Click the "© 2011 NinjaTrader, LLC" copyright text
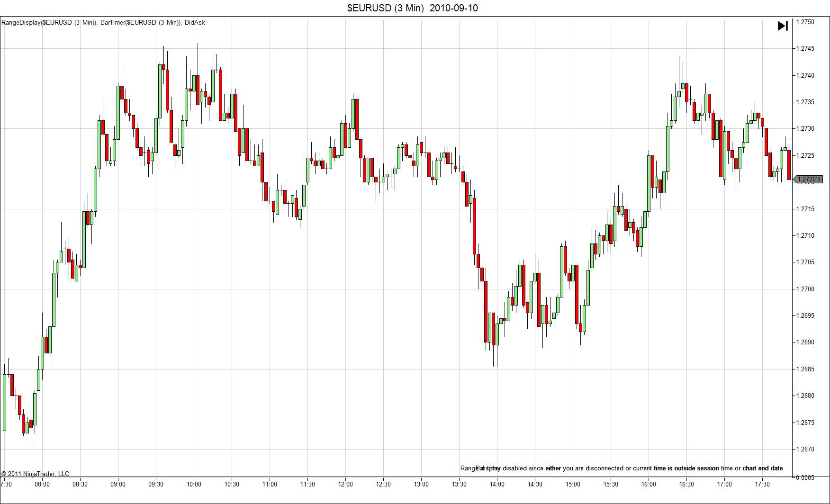830x504 pixels. [x=35, y=474]
